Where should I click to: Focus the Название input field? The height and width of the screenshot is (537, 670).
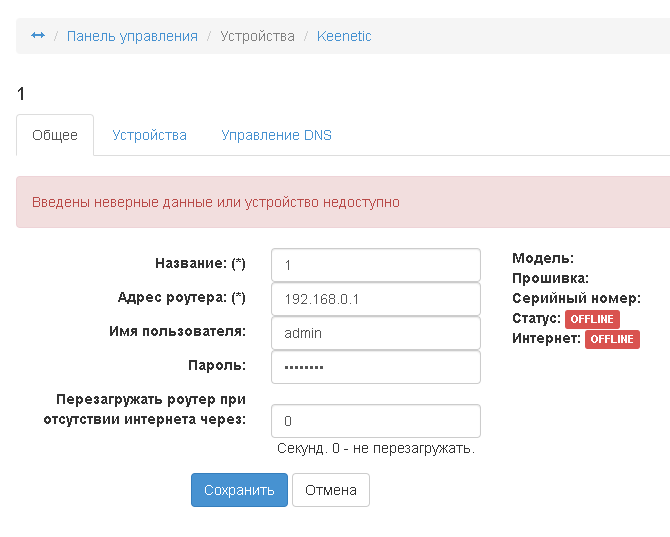pos(376,265)
